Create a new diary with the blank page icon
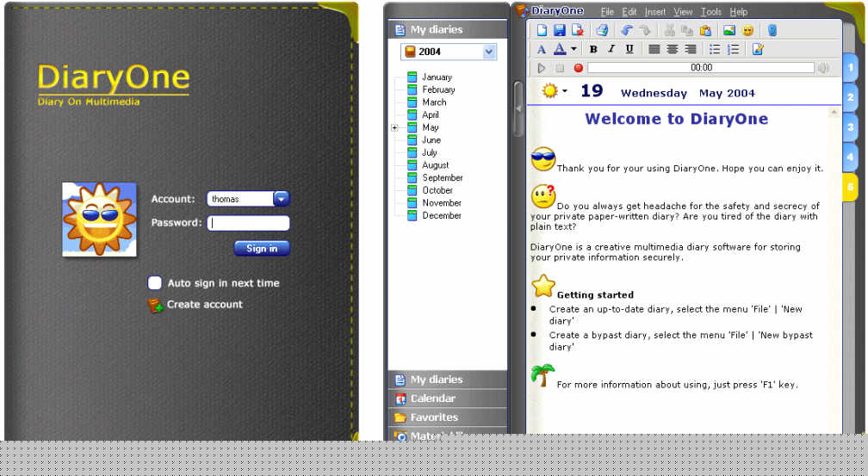The height and width of the screenshot is (476, 868). click(542, 30)
